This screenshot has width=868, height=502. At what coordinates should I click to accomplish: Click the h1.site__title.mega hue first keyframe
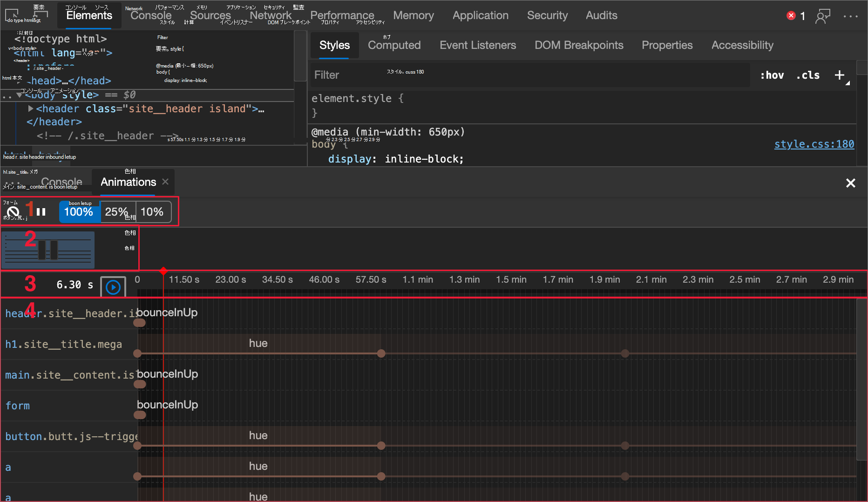(x=137, y=353)
